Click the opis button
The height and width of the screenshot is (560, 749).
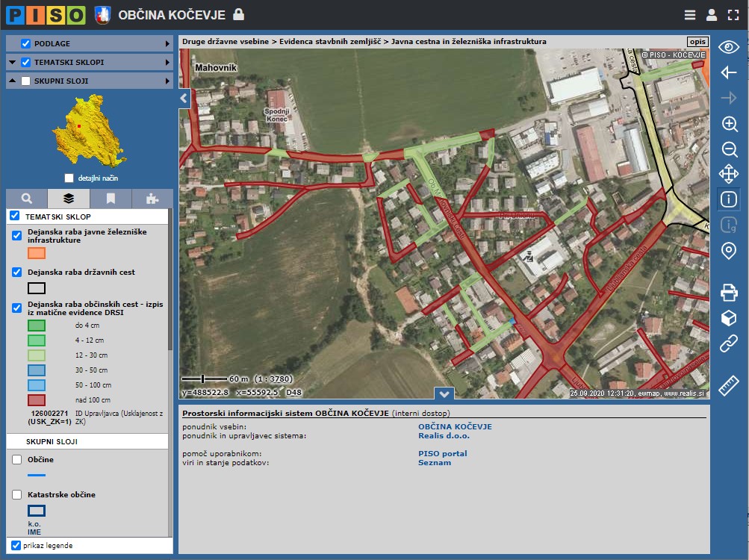click(x=697, y=42)
